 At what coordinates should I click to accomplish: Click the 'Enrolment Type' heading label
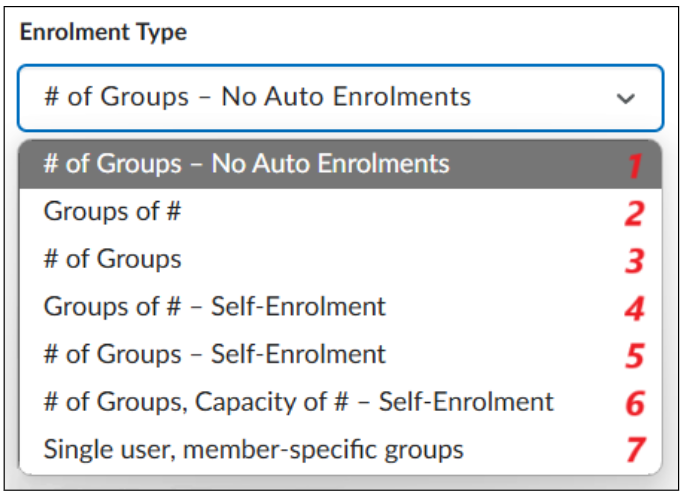coord(103,33)
